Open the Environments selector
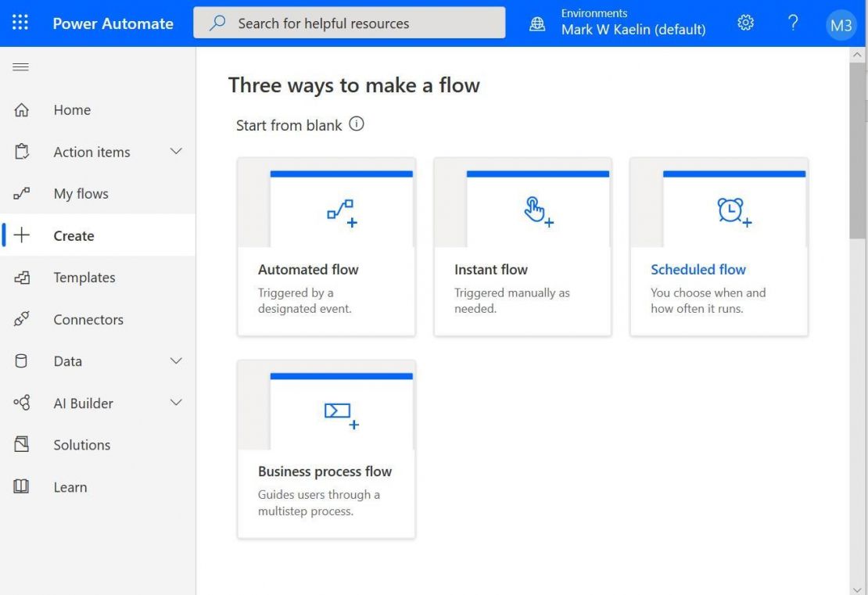The width and height of the screenshot is (868, 595). (x=621, y=23)
